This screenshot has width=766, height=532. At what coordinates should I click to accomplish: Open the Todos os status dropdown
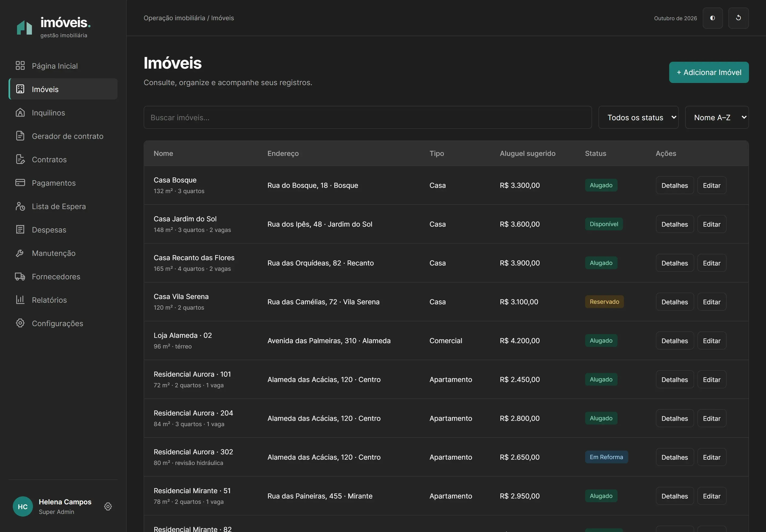point(638,117)
